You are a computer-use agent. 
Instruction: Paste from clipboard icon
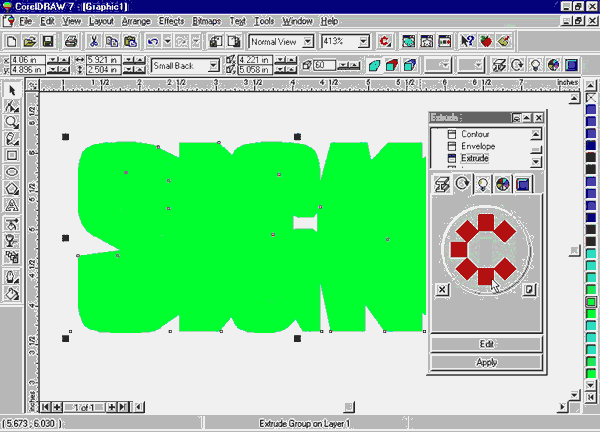point(130,41)
